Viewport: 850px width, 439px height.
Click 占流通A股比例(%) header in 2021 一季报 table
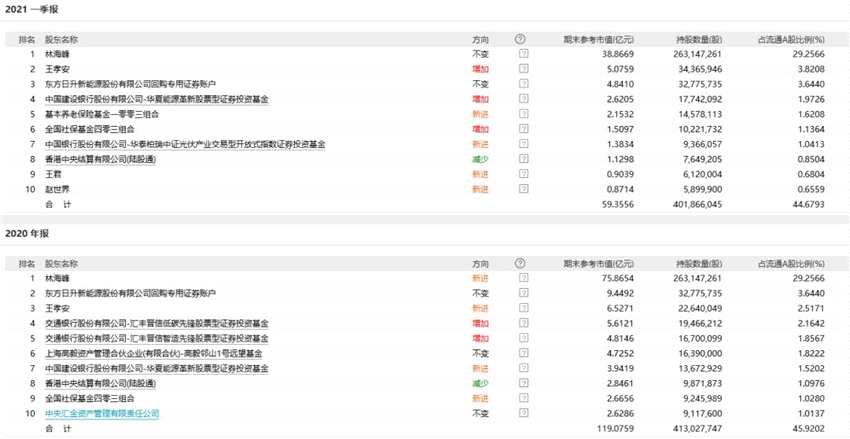(790, 39)
